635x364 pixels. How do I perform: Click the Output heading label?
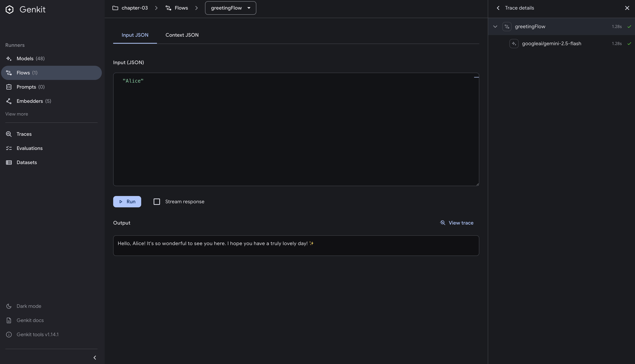coord(122,223)
